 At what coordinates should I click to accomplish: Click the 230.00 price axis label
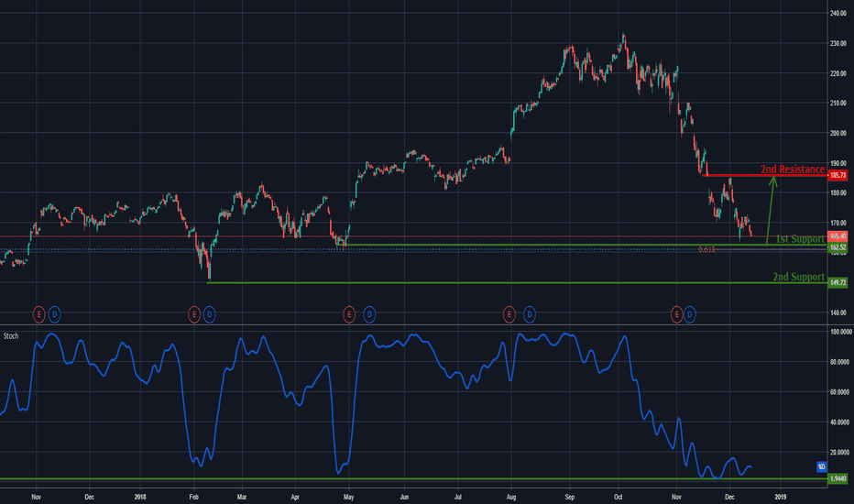pos(838,43)
